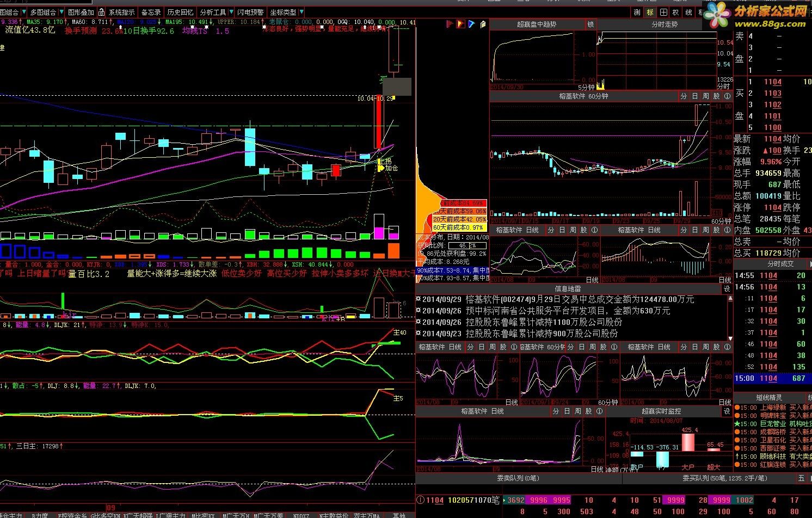The width and height of the screenshot is (812, 518).
Task: Open the 坐标类型 toolbar item
Action: (283, 12)
